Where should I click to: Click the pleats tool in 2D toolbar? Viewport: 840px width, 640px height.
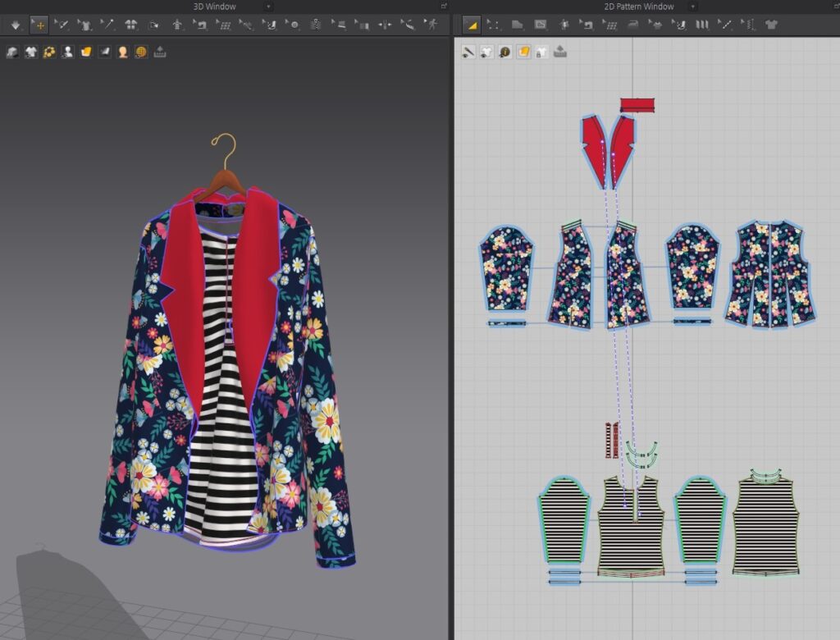click(x=702, y=25)
